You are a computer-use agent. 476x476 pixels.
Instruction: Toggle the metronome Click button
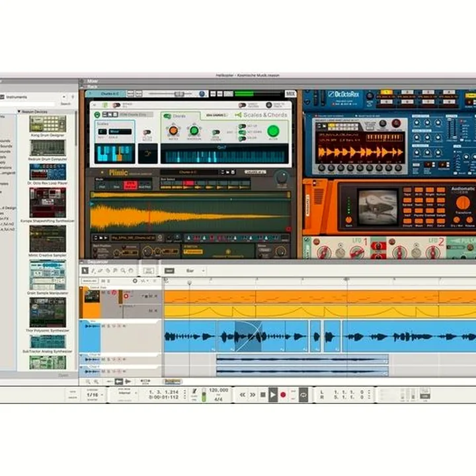[x=194, y=392]
